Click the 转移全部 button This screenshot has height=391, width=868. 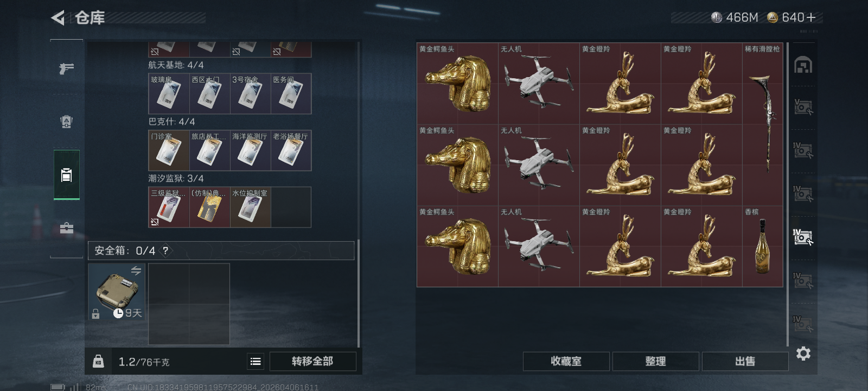(312, 361)
